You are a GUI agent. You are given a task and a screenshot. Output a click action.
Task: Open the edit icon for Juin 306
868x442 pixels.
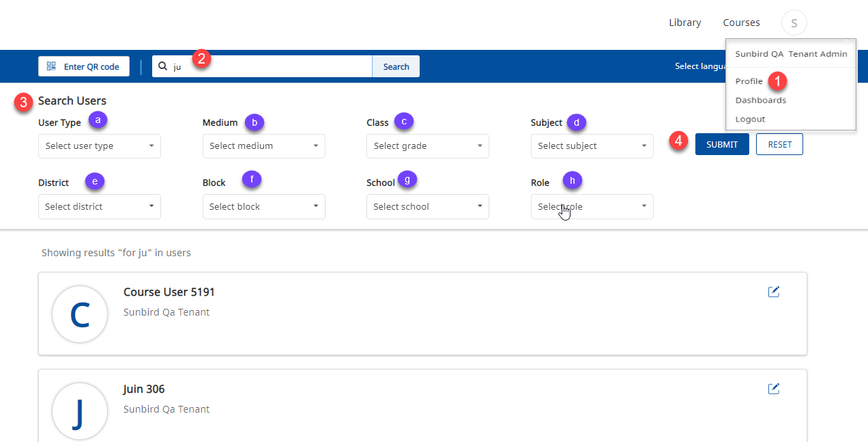(x=774, y=388)
